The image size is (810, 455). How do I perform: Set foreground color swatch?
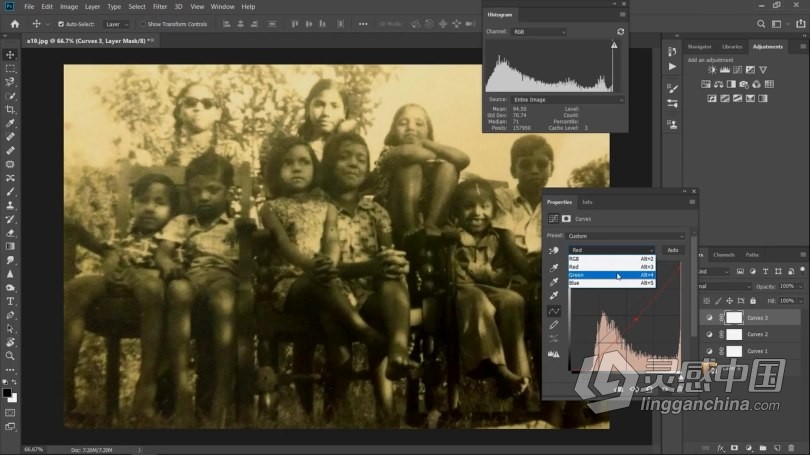pyautogui.click(x=7, y=393)
